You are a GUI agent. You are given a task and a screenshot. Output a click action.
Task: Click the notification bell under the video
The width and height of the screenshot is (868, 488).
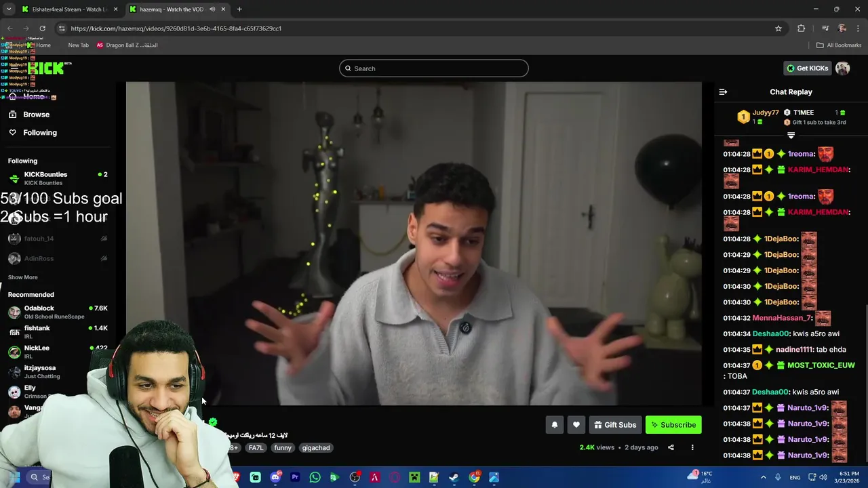[x=554, y=425]
